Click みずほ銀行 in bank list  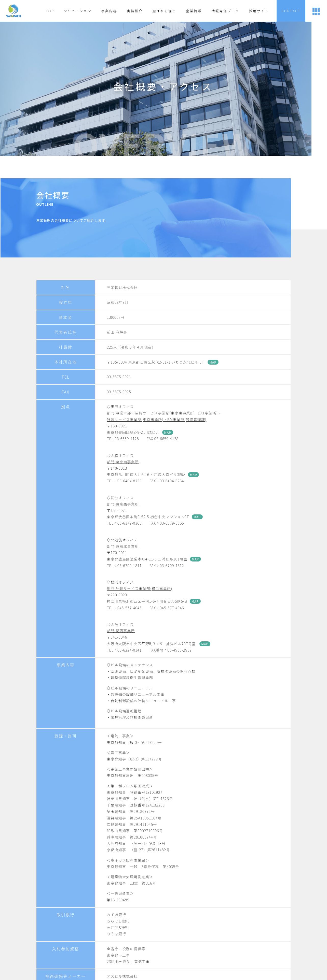point(116,915)
